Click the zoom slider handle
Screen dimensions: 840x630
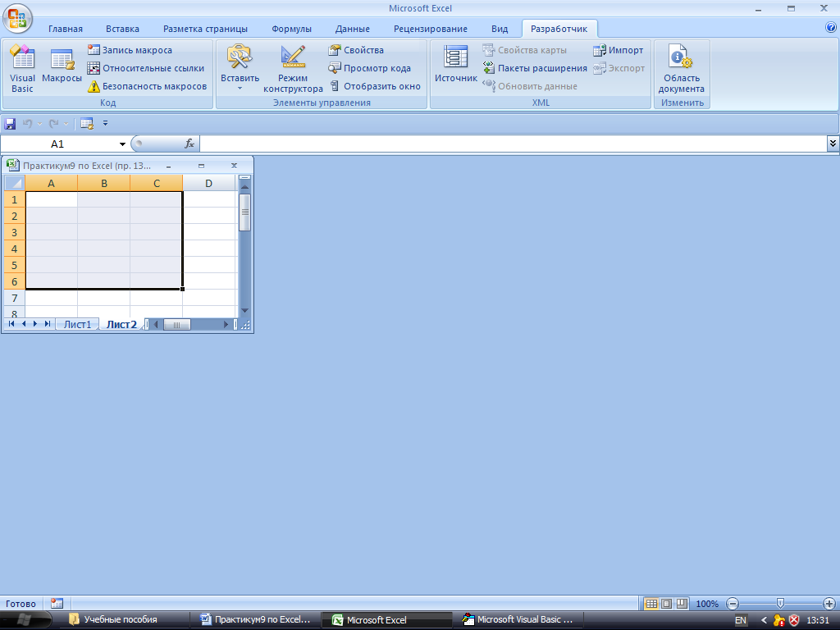[x=781, y=604]
